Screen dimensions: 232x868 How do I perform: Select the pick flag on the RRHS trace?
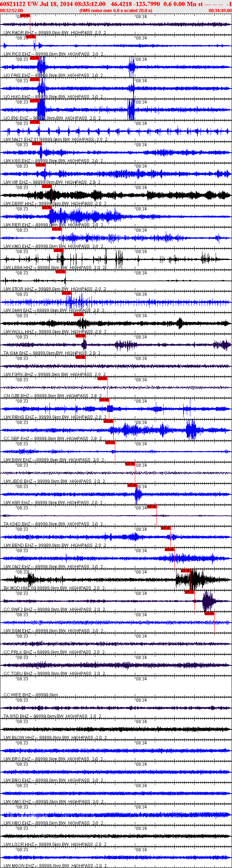(104, 400)
